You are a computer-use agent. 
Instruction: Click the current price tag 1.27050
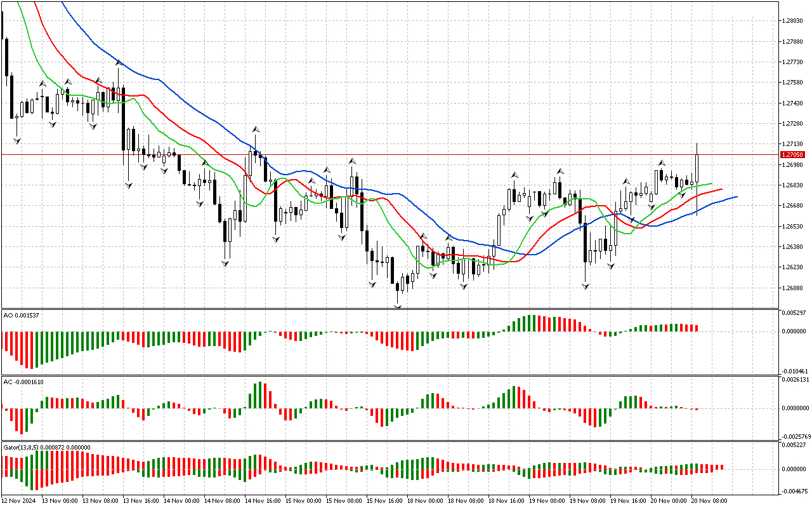tap(794, 154)
